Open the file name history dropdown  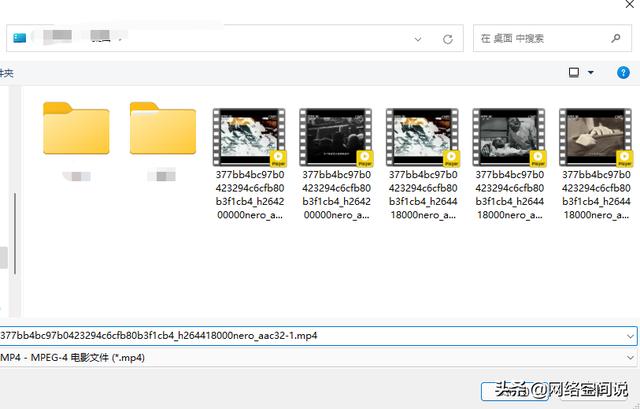click(x=630, y=335)
